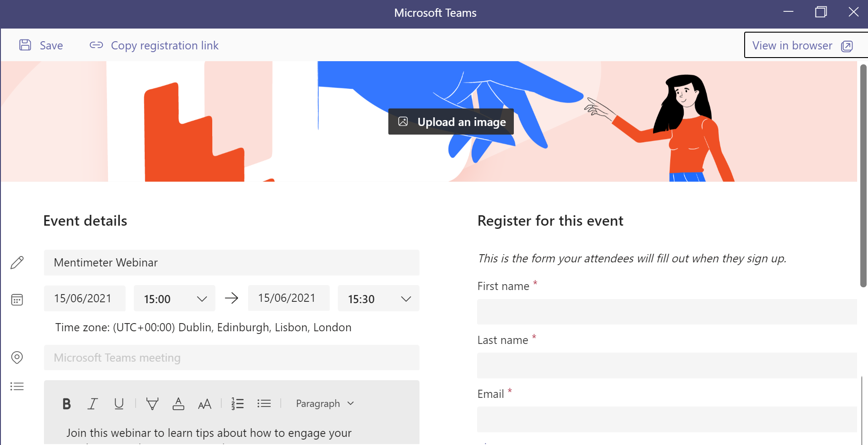Click the description lines icon
The height and width of the screenshot is (445, 868).
coord(17,386)
